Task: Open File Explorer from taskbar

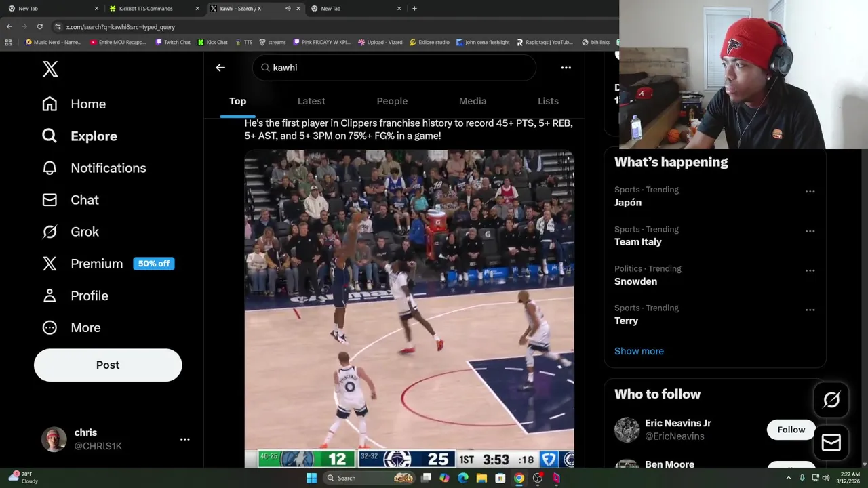Action: [x=481, y=478]
